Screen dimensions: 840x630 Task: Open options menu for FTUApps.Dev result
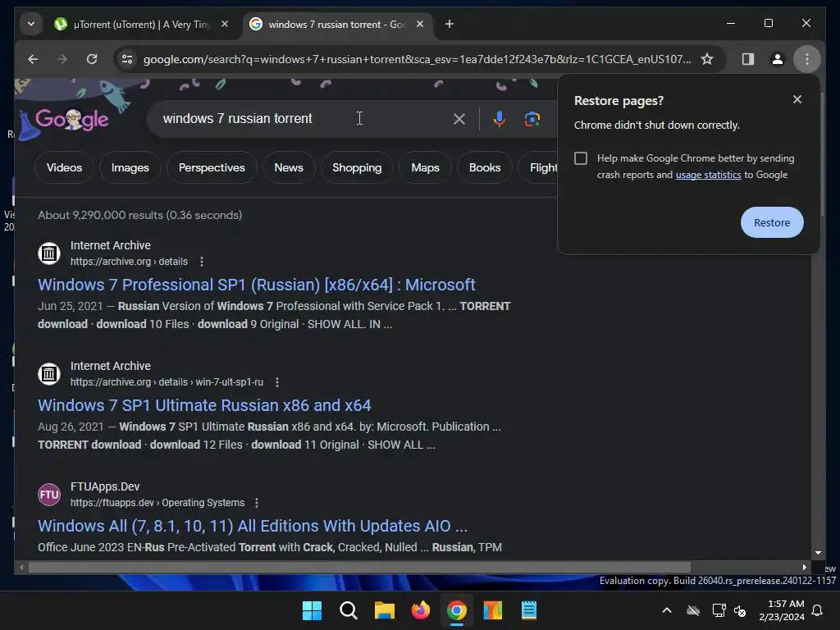pyautogui.click(x=257, y=503)
